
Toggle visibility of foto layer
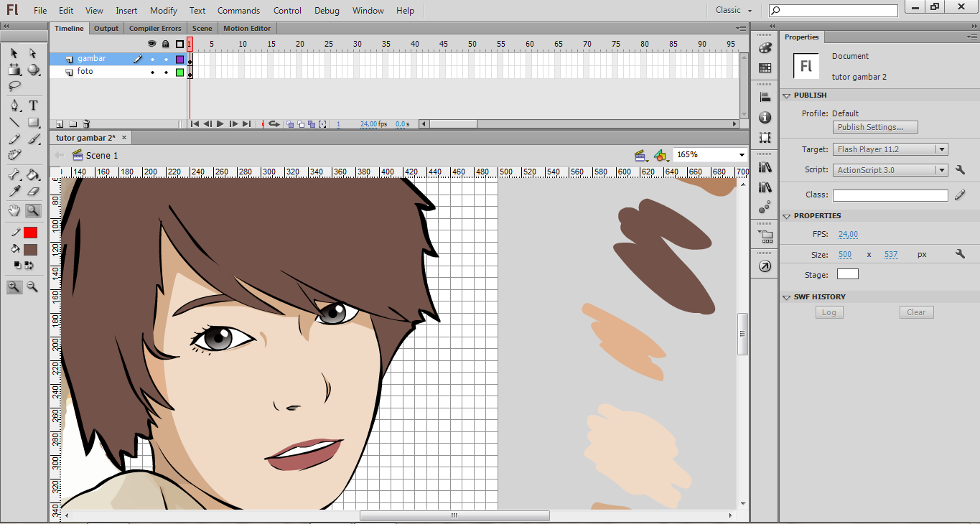click(152, 72)
